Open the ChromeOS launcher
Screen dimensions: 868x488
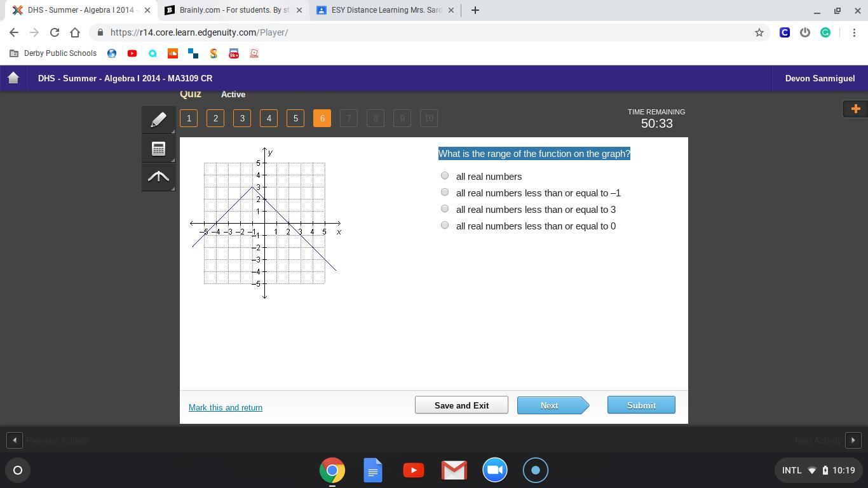18,470
